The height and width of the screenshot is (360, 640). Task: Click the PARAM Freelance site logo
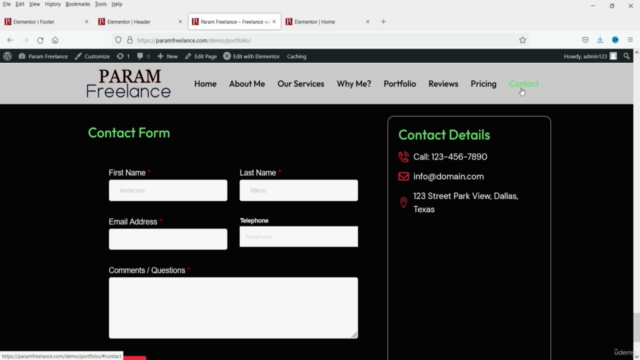129,83
